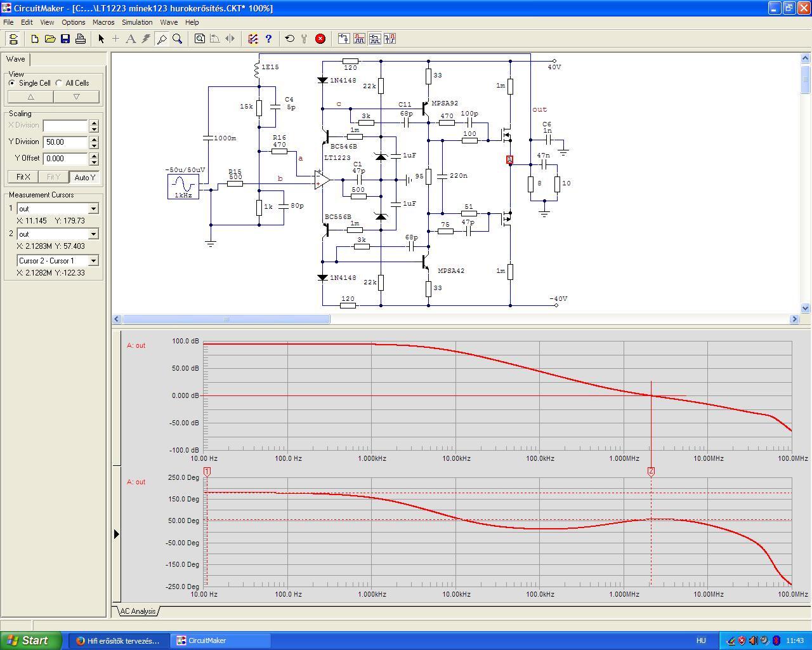This screenshot has width=812, height=650.
Task: Open the Simulation menu
Action: (137, 22)
